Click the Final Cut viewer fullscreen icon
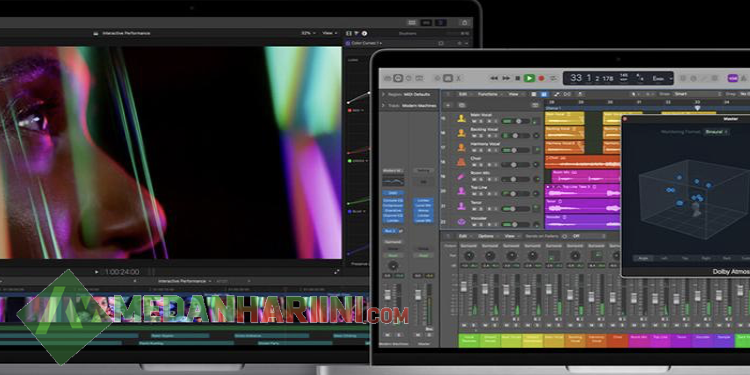The image size is (750, 375). click(x=337, y=272)
